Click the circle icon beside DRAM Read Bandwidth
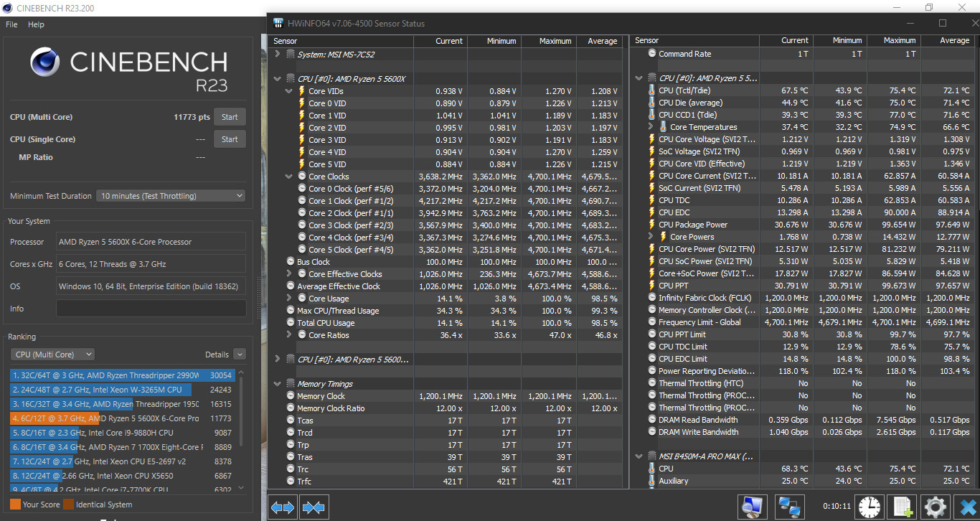 651,420
